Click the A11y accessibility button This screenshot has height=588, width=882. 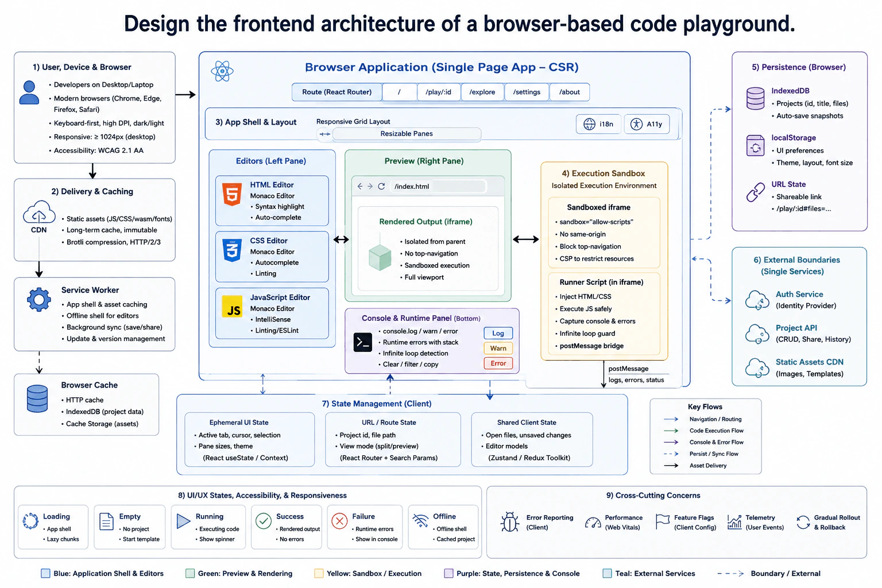[x=647, y=124]
